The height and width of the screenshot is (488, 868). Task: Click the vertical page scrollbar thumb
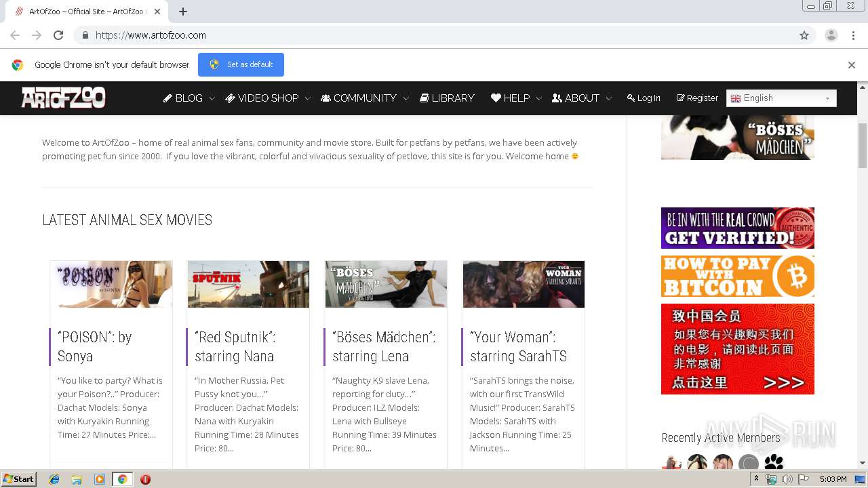point(863,146)
